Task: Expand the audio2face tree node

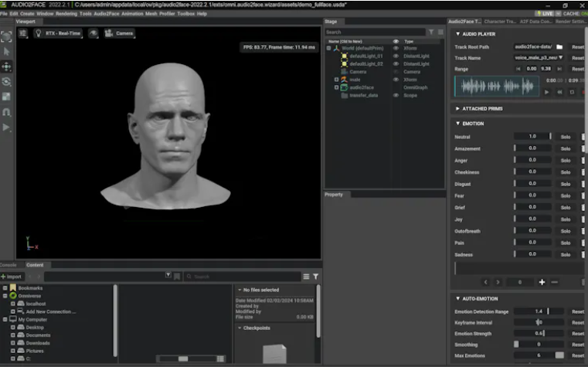Action: tap(336, 87)
